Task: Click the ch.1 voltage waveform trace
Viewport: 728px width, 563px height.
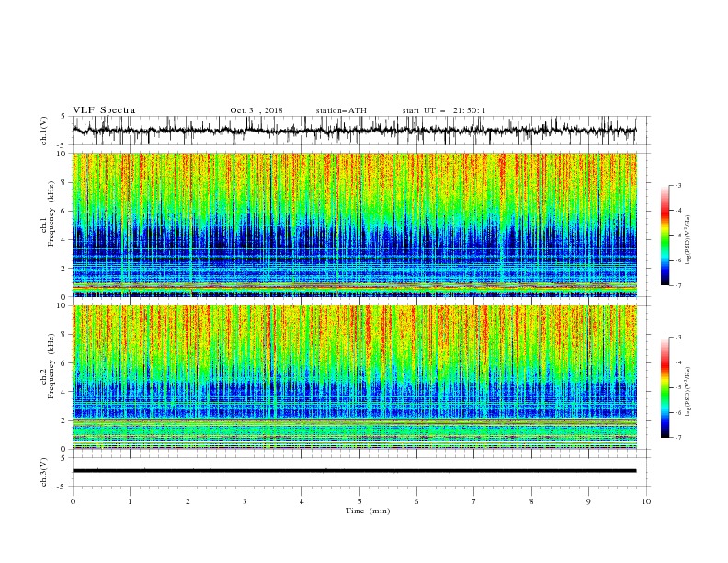Action: [x=355, y=131]
